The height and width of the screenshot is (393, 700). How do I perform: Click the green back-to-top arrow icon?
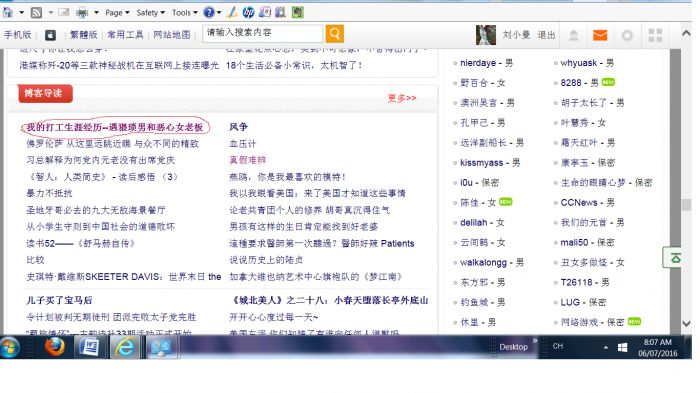click(675, 258)
